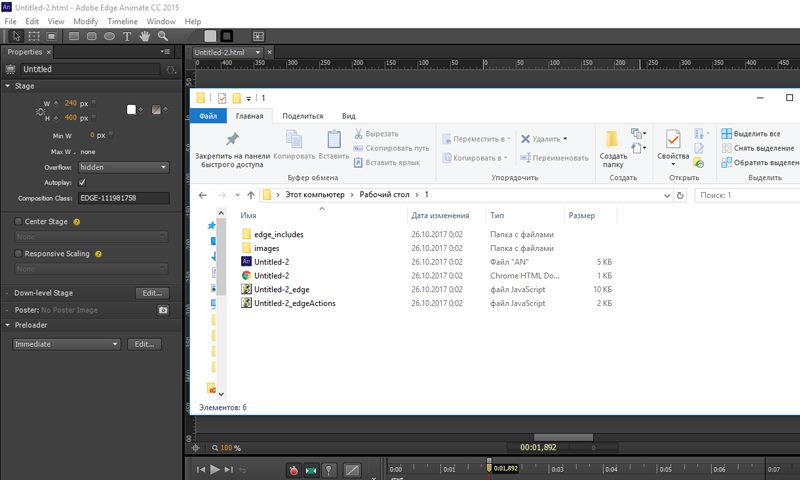This screenshot has width=800, height=480.
Task: Collapse the Stage section
Action: (8, 86)
